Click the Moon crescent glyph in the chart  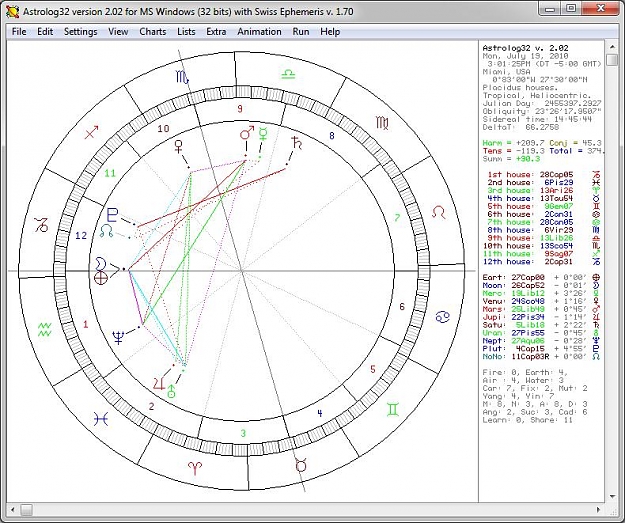point(100,263)
